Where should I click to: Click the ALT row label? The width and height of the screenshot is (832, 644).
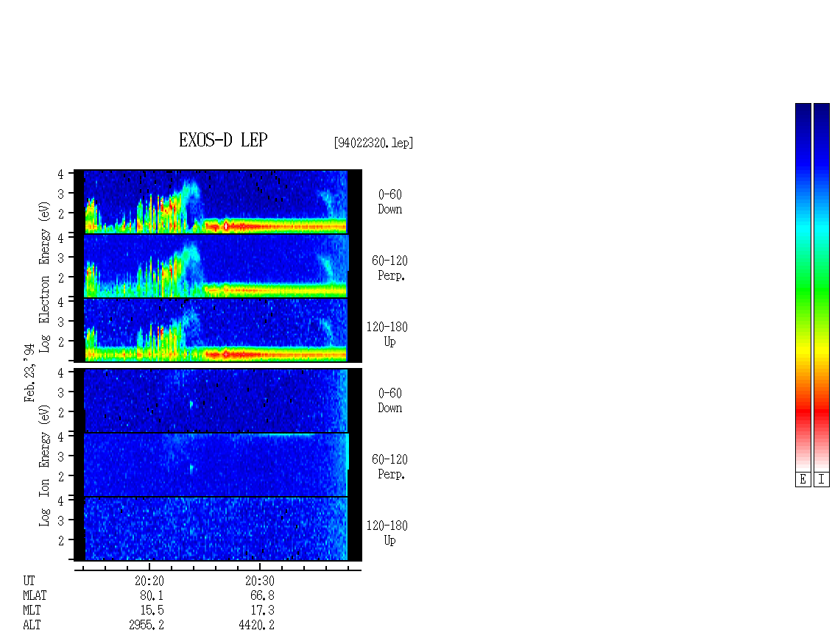(32, 626)
